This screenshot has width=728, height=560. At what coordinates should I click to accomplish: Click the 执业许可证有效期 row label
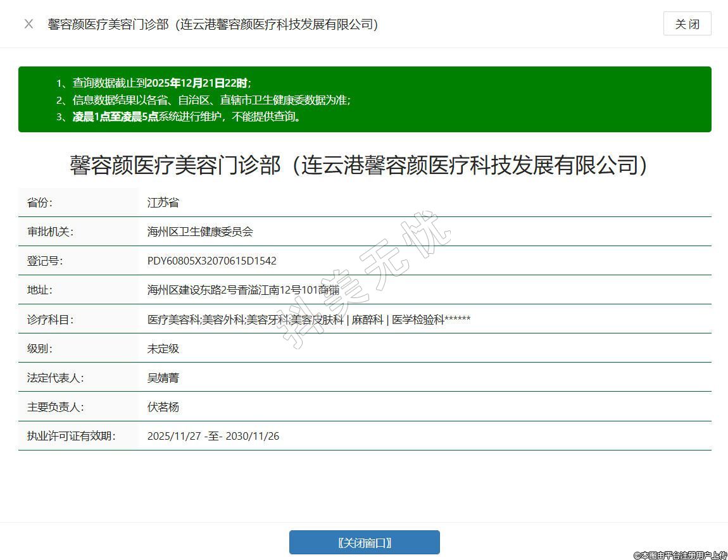[x=71, y=436]
